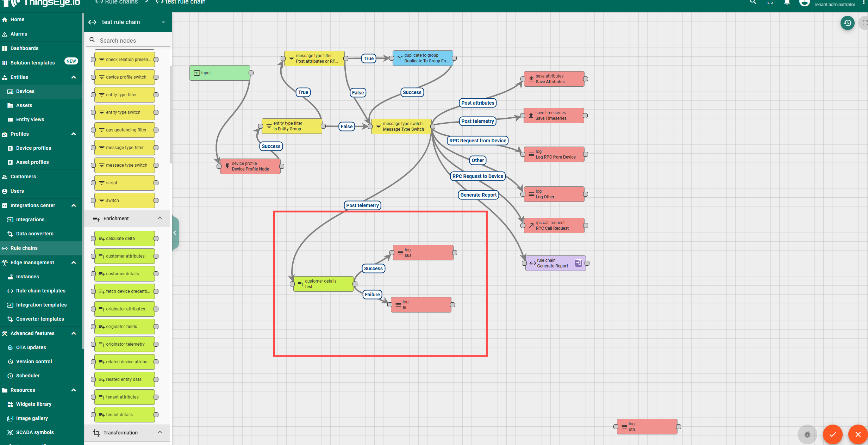Collapse the node library panel arrow
The width and height of the screenshot is (868, 445).
pyautogui.click(x=175, y=233)
